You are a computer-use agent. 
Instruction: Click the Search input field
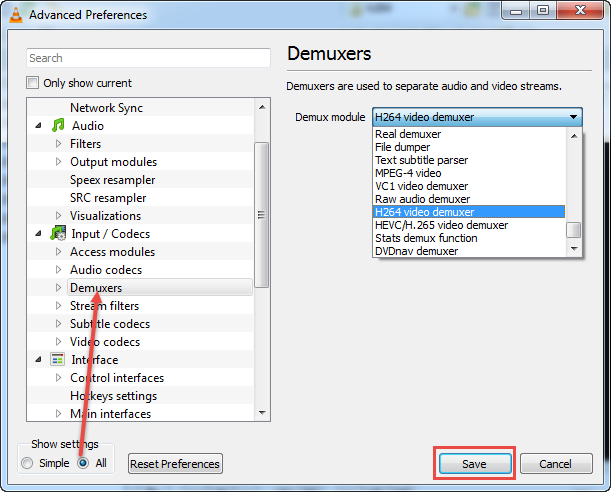click(x=148, y=58)
